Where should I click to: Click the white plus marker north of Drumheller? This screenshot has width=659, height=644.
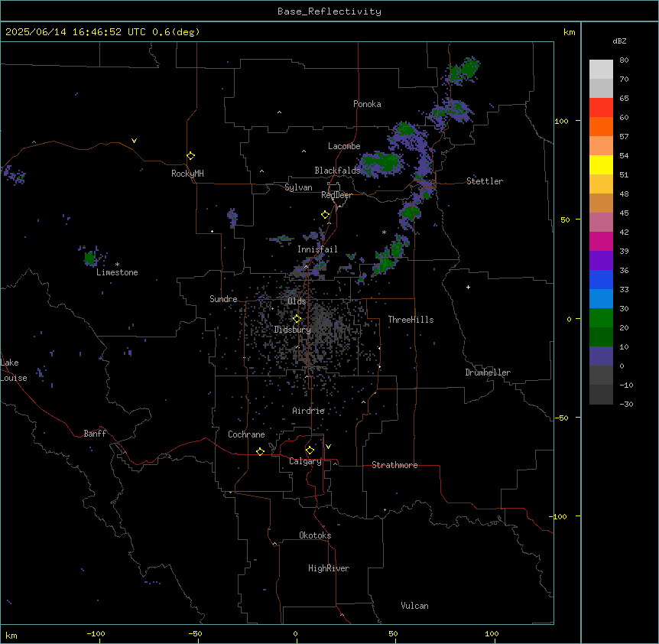pos(468,287)
